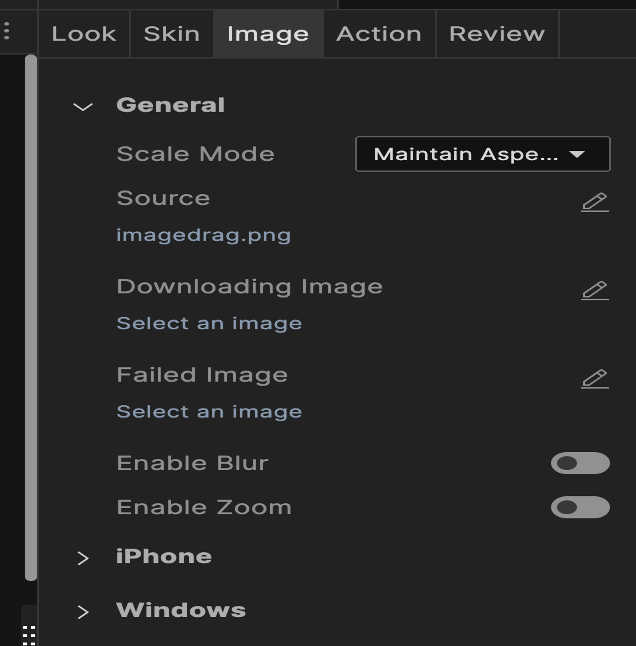
Task: Expand the iPhone section
Action: 83,558
